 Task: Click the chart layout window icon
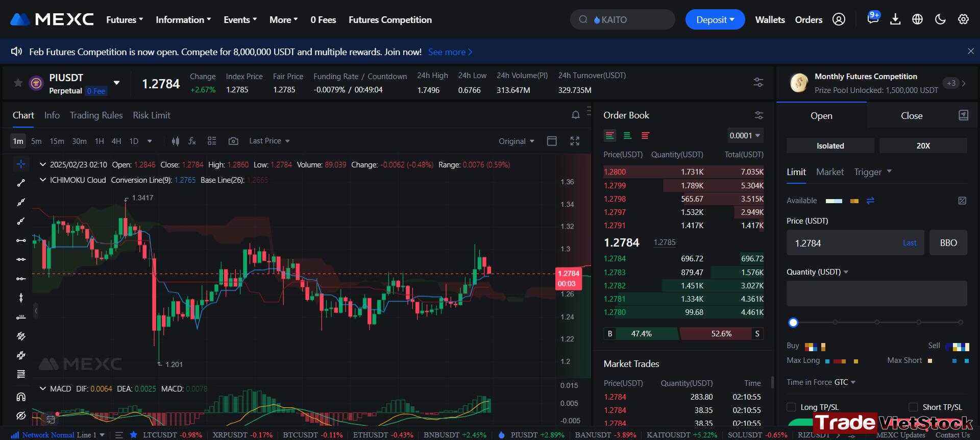coord(552,141)
